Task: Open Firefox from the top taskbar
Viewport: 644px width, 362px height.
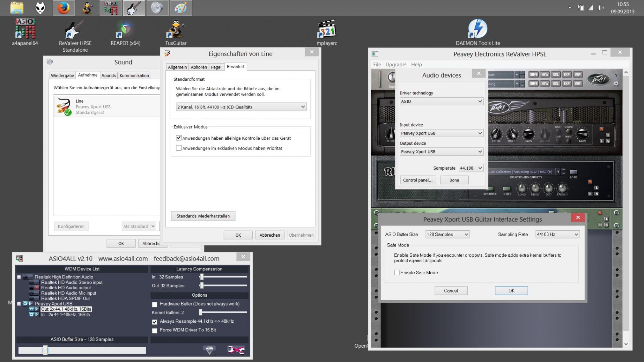Action: pyautogui.click(x=64, y=8)
